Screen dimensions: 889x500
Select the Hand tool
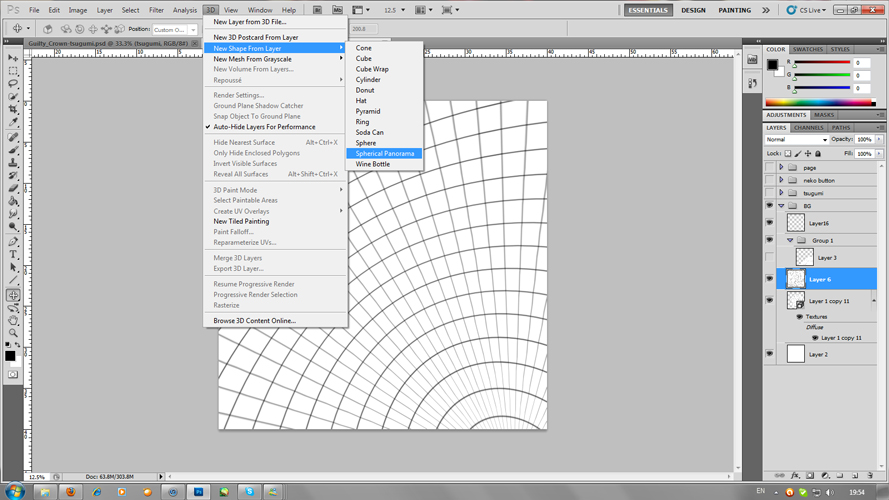tap(13, 321)
